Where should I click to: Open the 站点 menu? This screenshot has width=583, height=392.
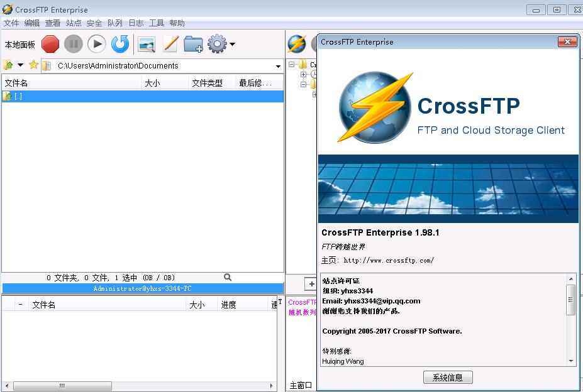74,23
